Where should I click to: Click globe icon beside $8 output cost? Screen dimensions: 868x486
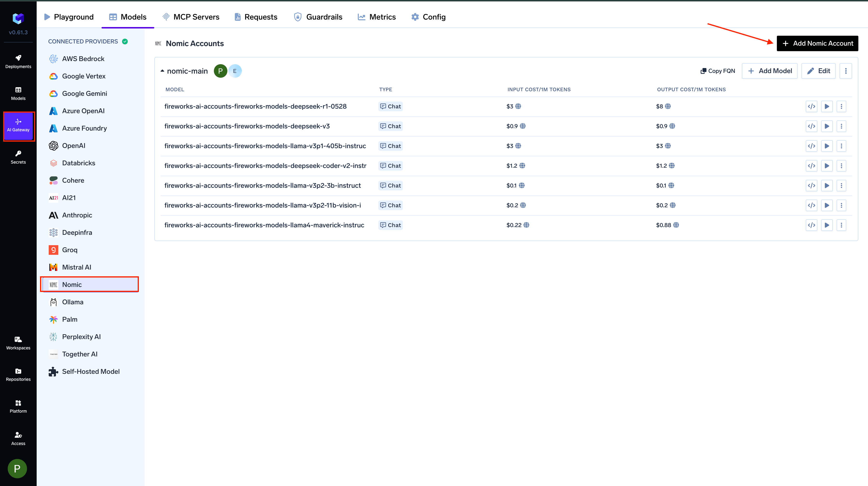[668, 106]
